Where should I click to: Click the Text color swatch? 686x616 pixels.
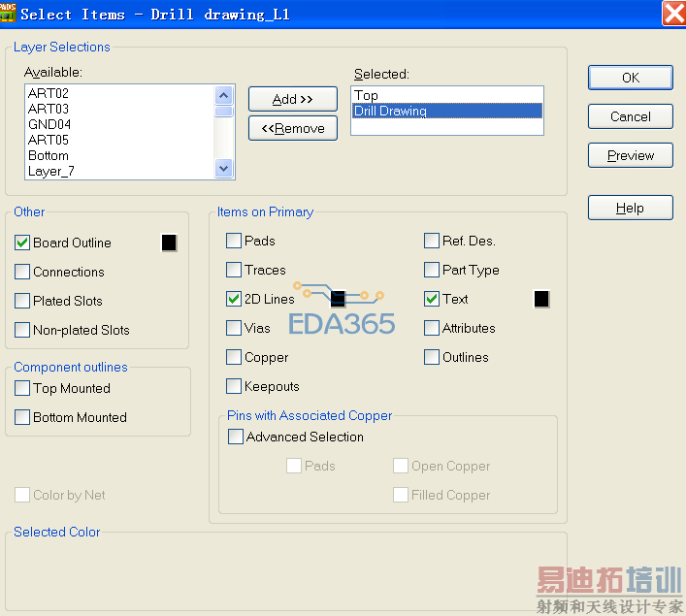(541, 299)
